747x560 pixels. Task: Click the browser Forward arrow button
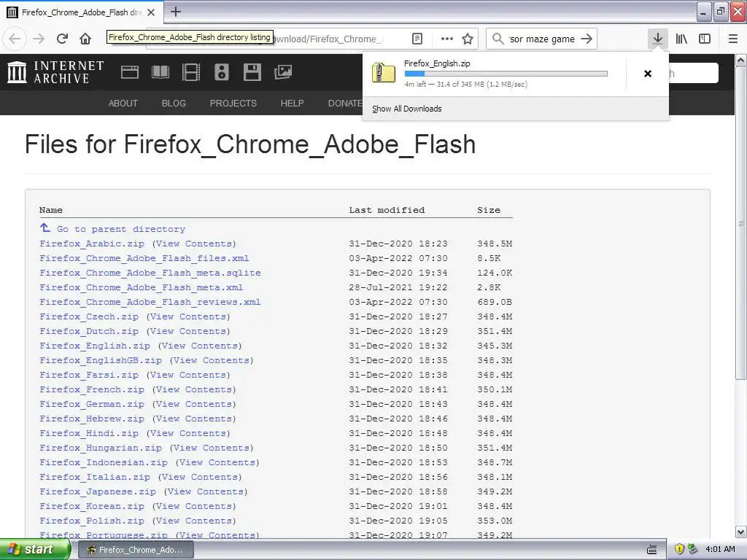pyautogui.click(x=39, y=39)
